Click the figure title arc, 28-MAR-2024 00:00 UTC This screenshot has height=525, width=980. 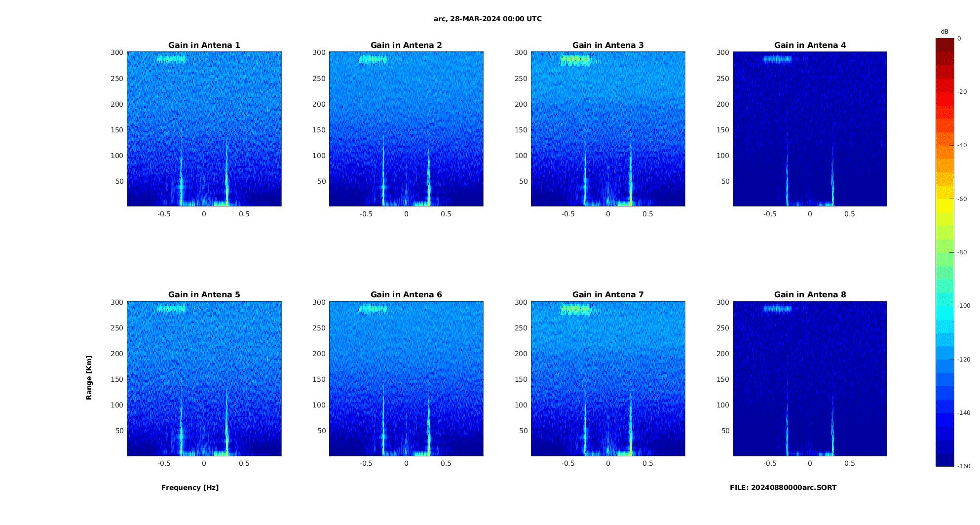pos(488,19)
